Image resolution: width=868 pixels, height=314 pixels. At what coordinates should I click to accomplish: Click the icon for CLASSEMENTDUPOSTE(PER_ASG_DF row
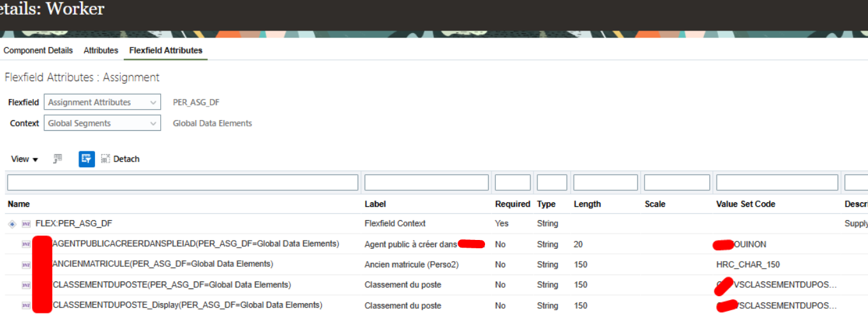pos(26,285)
